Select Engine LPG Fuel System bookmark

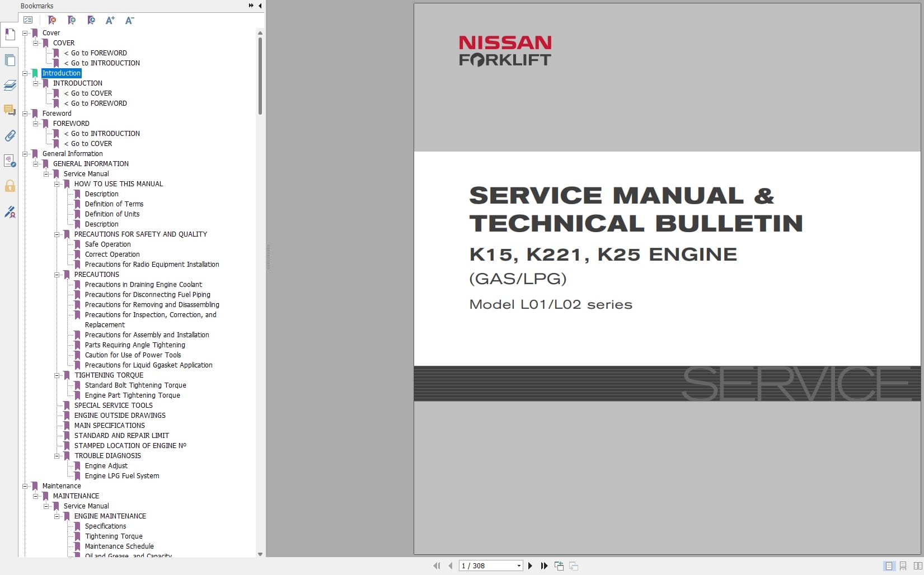tap(122, 476)
